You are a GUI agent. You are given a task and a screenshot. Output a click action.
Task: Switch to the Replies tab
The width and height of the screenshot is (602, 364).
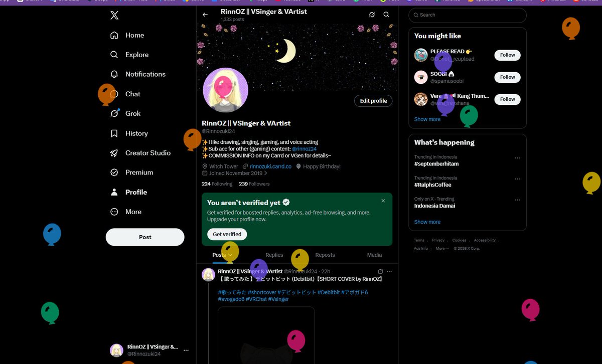pyautogui.click(x=274, y=255)
